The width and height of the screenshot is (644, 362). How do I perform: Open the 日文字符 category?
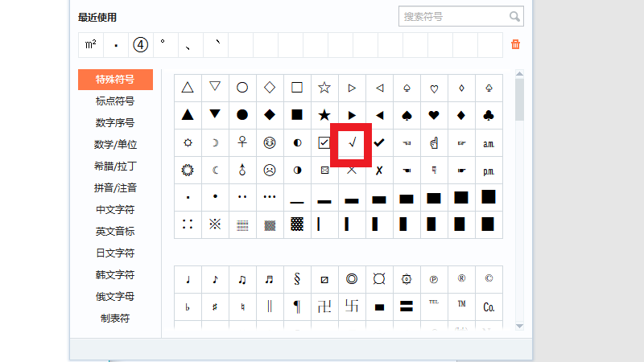pos(115,253)
